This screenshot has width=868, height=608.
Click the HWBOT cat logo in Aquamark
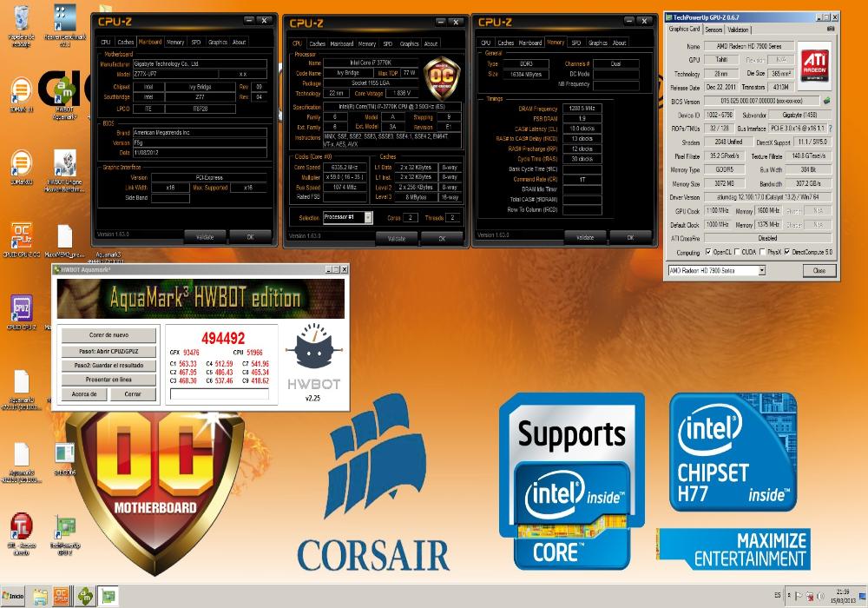pos(314,347)
